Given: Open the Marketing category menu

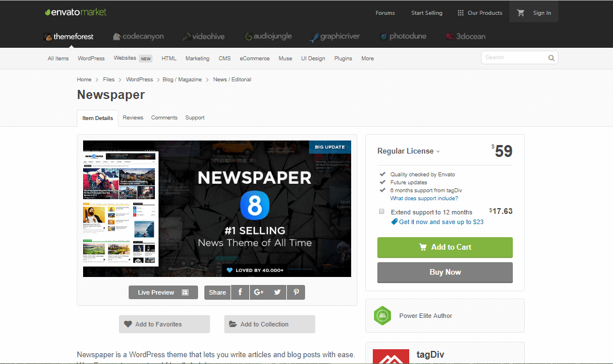Looking at the screenshot, I should coord(198,59).
